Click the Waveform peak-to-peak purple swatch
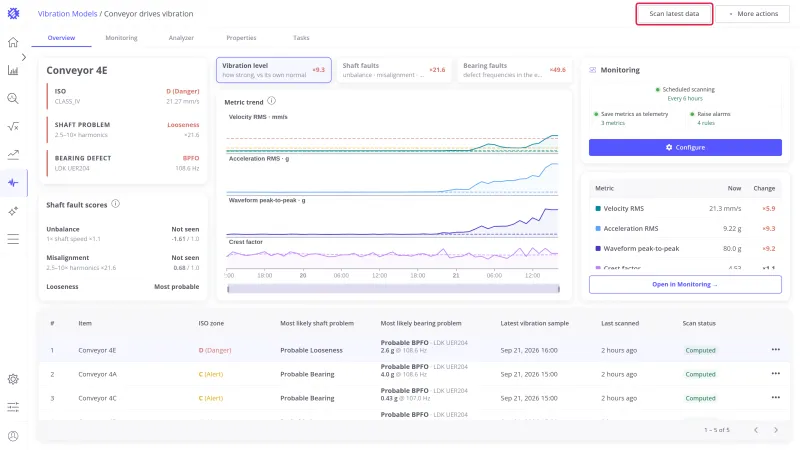 point(598,248)
